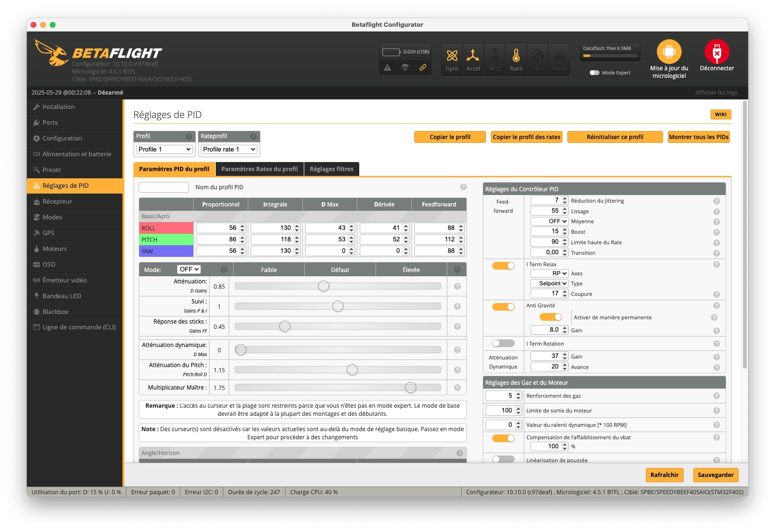Open the Récepteur section
Image resolution: width=775 pixels, height=532 pixels.
click(x=75, y=202)
